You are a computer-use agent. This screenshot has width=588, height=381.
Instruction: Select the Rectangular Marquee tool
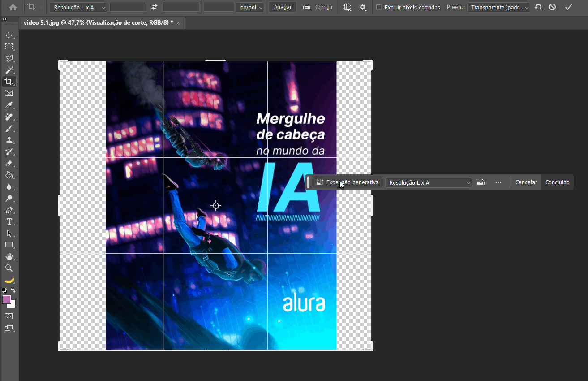[x=9, y=47]
